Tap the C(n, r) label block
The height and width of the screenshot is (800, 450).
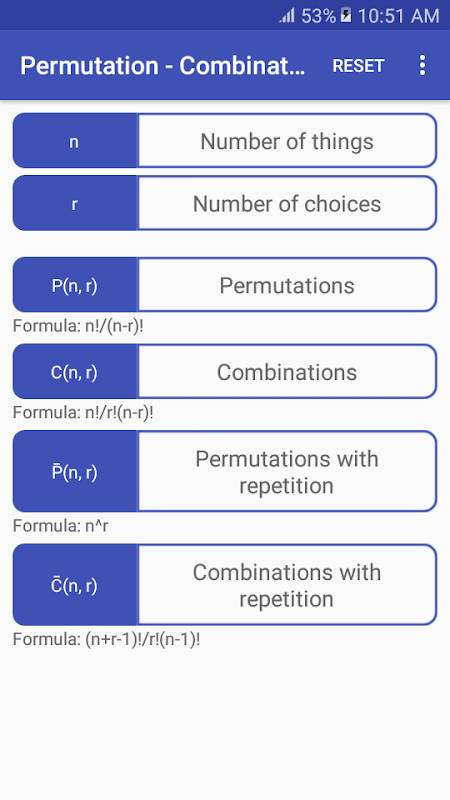point(75,371)
